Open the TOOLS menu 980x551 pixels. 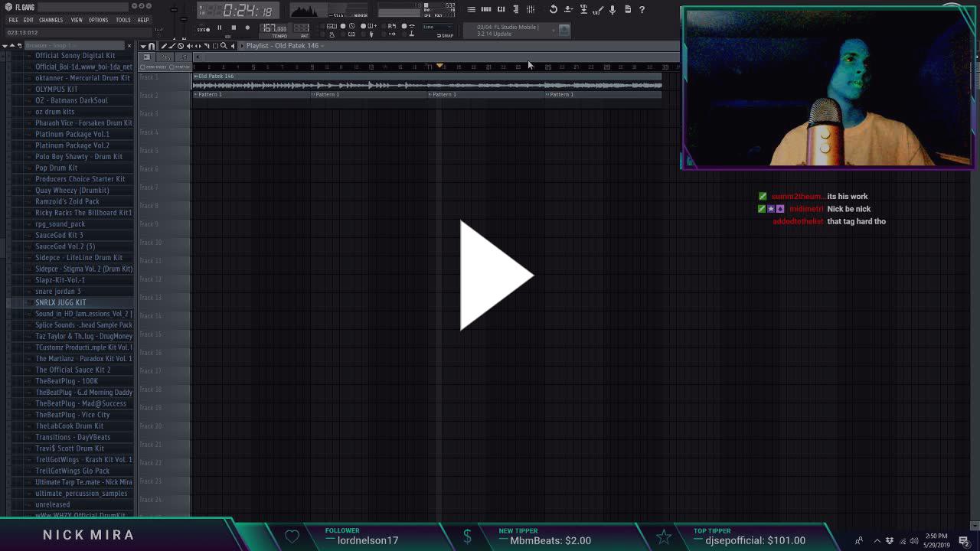coord(123,20)
